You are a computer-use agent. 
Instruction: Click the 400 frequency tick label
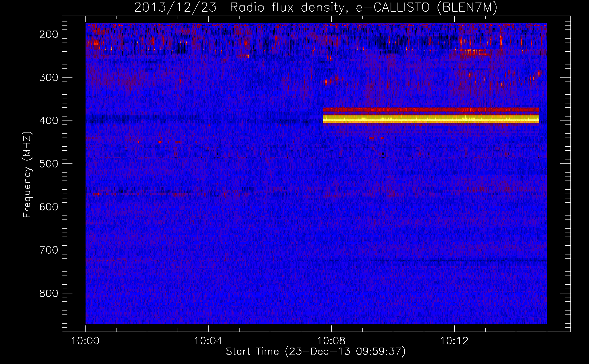tap(49, 120)
